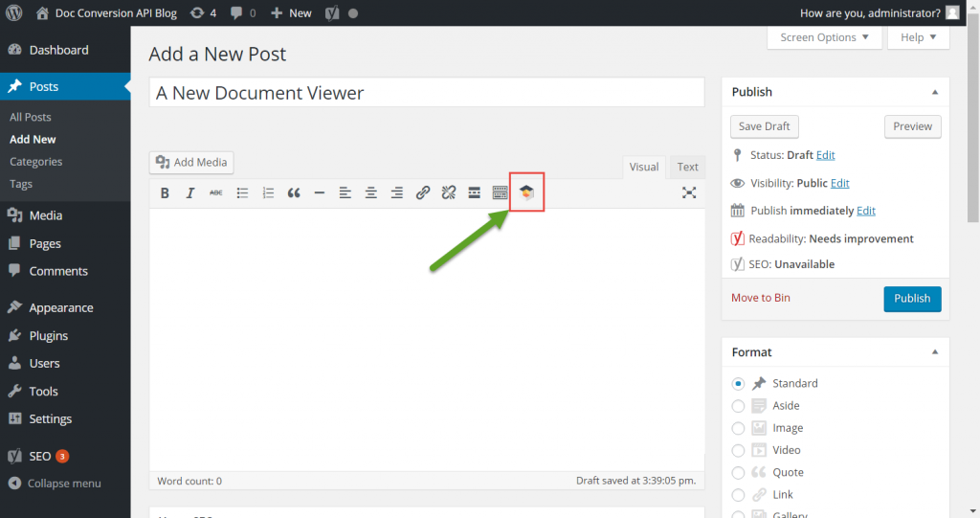This screenshot has height=518, width=980.
Task: Open the Media menu
Action: 65,215
